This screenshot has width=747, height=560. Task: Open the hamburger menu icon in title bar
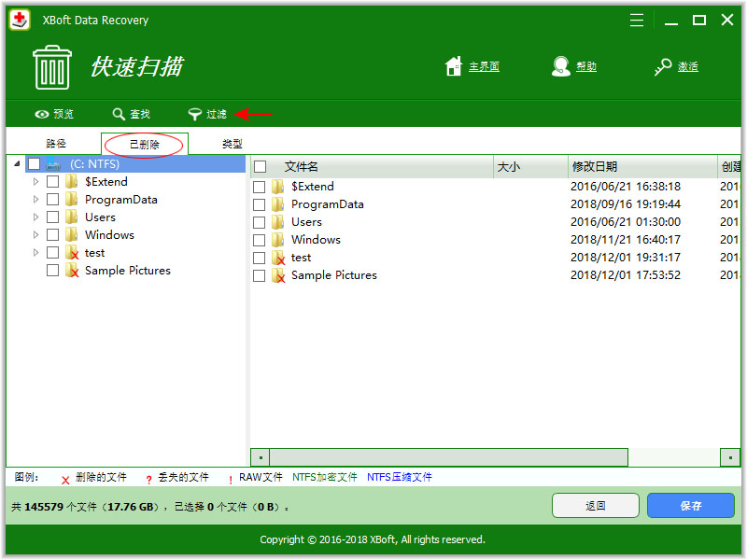click(637, 20)
